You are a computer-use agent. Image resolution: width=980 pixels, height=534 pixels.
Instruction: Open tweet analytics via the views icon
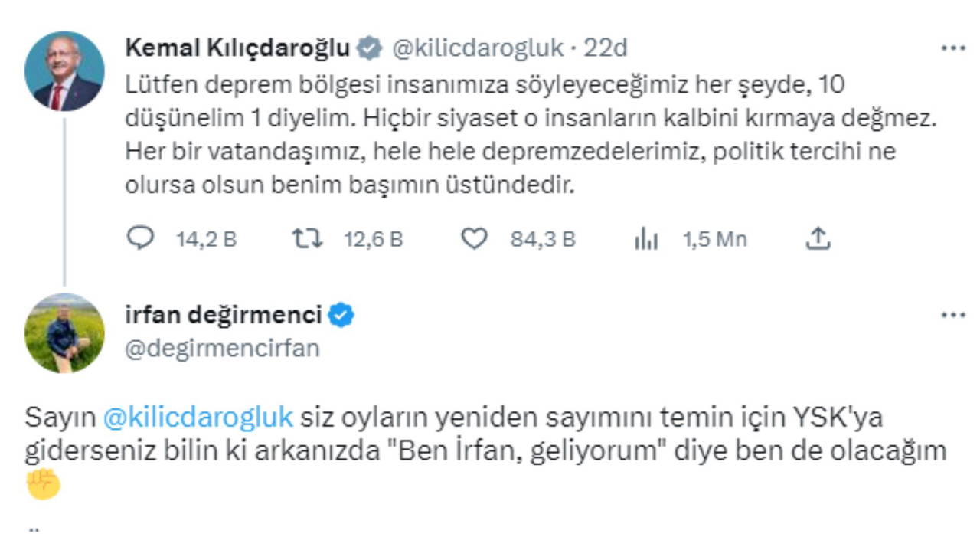click(x=646, y=240)
